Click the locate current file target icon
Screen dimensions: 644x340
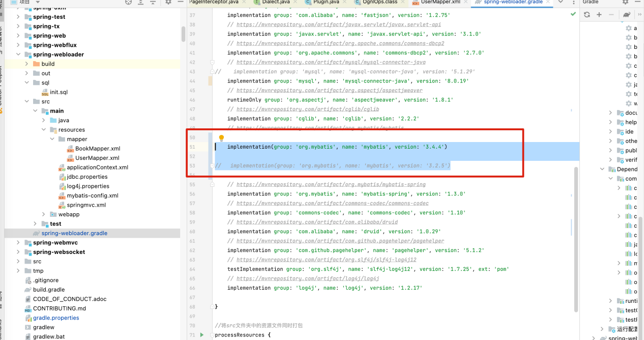(128, 3)
